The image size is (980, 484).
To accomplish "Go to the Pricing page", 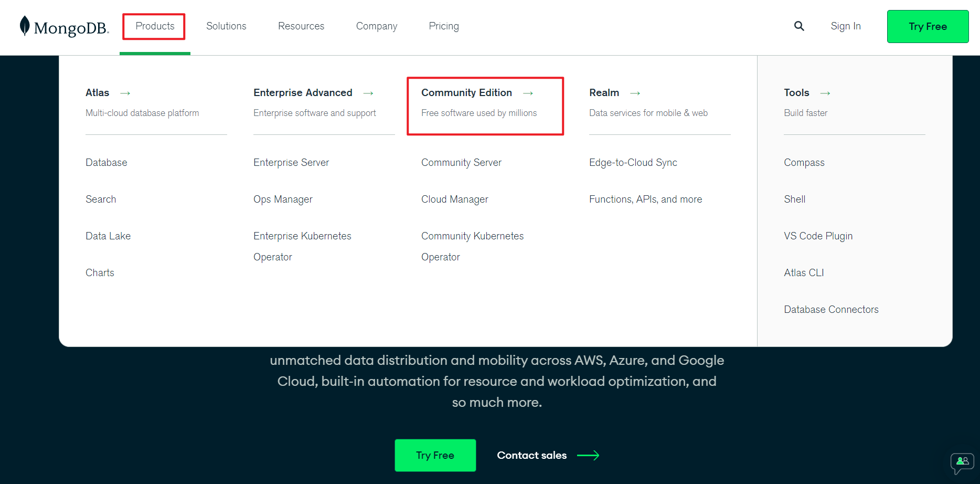I will 444,26.
